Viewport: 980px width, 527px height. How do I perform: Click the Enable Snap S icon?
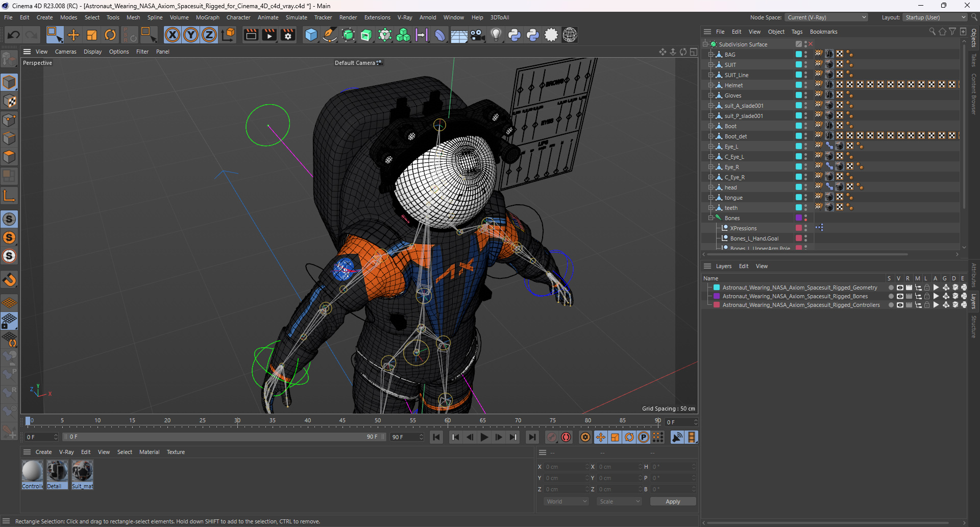pos(9,219)
